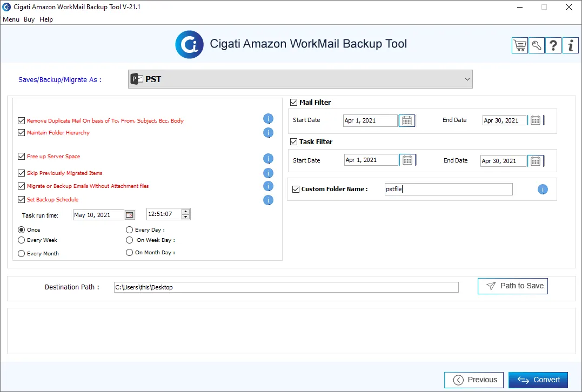
Task: Close the Cigati Backup Tool window
Action: coord(568,7)
